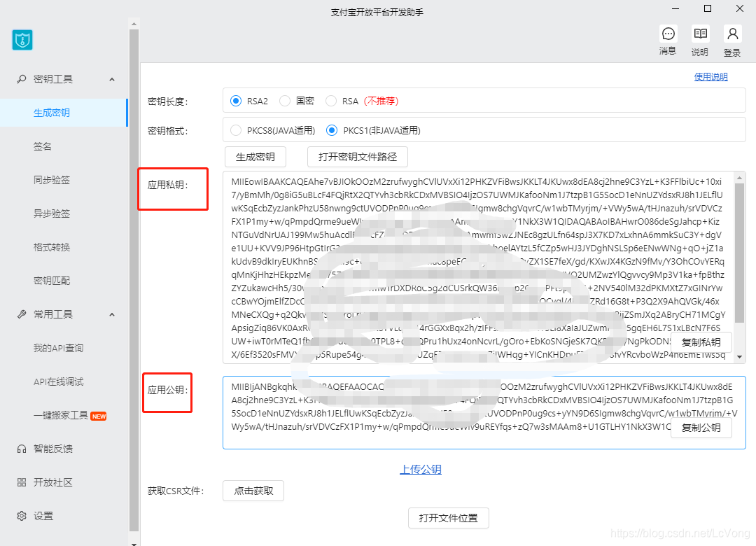Viewport: 756px width, 546px height.
Task: Click the wrench icon beside 常用工具
Action: (x=22, y=314)
